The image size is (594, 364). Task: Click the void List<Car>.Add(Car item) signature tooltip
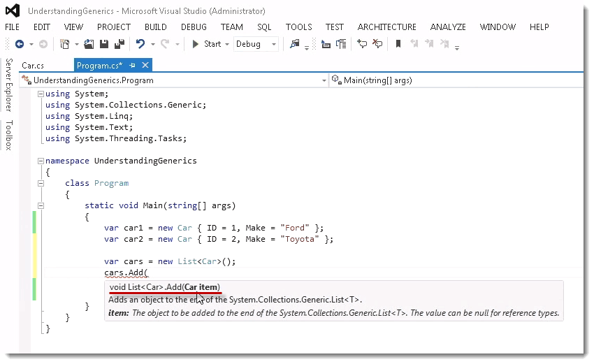click(164, 287)
